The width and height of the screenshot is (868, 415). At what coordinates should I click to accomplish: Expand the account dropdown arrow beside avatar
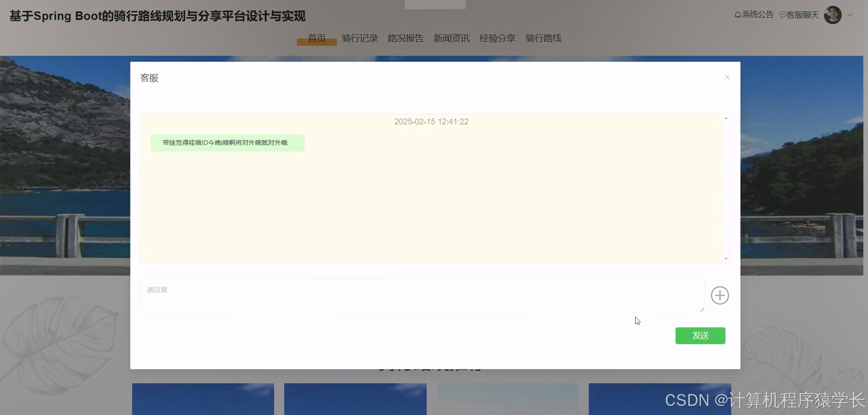click(x=850, y=15)
